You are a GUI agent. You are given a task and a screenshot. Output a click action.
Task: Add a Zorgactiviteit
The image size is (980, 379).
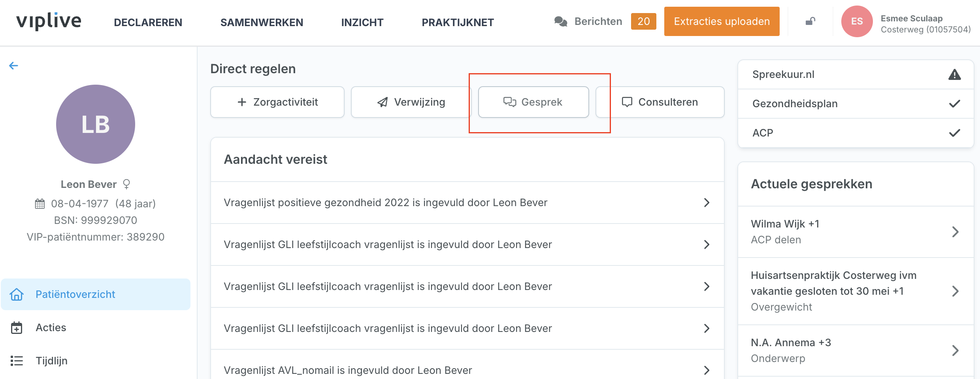277,102
